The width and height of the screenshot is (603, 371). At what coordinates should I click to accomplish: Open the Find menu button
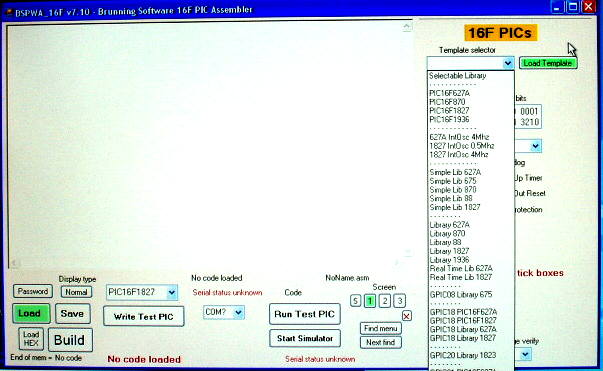tap(381, 328)
